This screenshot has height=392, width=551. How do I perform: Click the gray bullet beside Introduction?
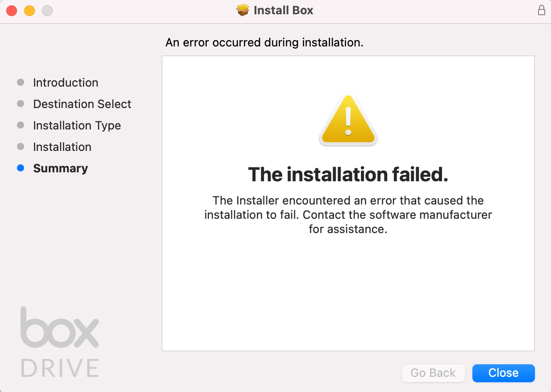20,82
